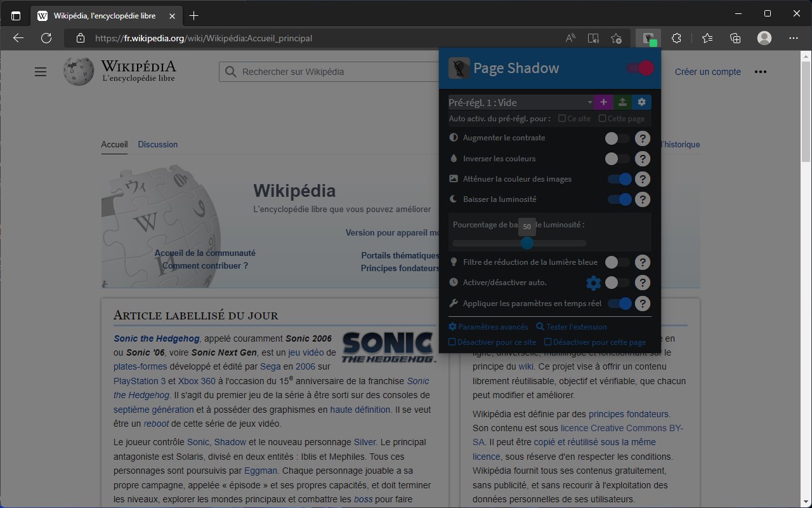Viewport: 812px width, 508px height.
Task: Click the Read aloud icon
Action: (x=570, y=38)
